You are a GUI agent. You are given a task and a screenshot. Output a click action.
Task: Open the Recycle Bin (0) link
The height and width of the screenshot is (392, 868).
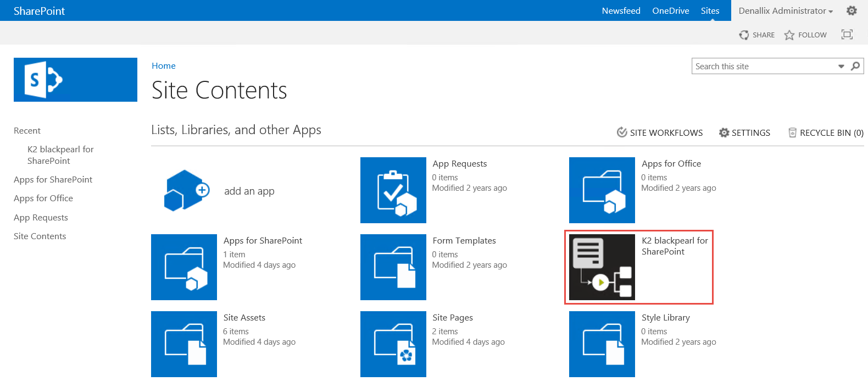[x=826, y=132]
